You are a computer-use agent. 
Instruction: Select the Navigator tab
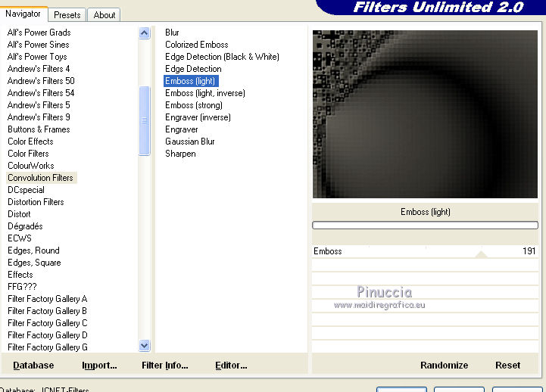23,14
